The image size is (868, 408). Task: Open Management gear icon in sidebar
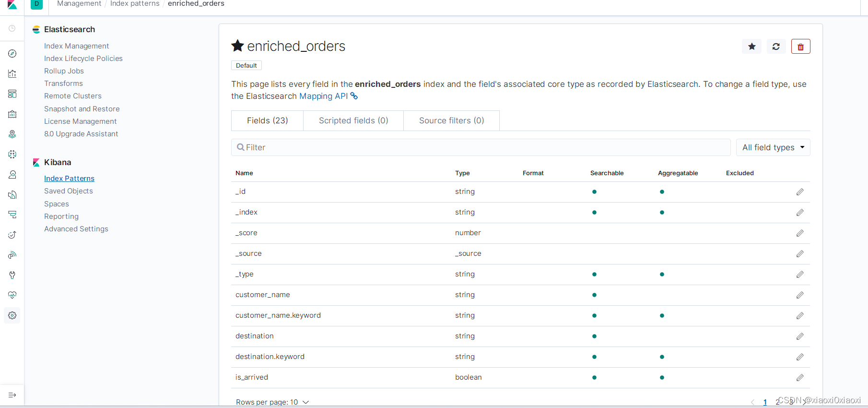pos(12,315)
